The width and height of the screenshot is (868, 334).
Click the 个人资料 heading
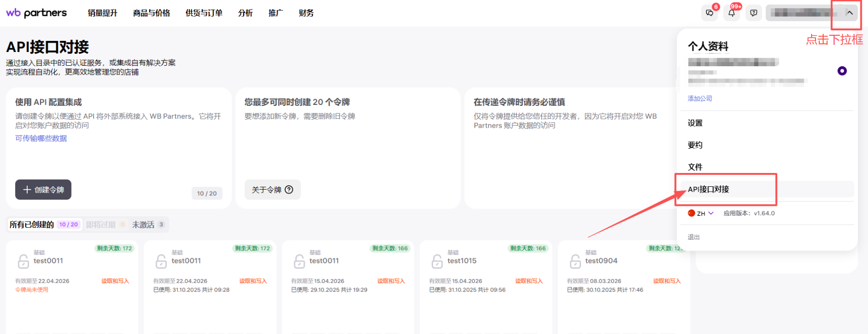(x=708, y=46)
